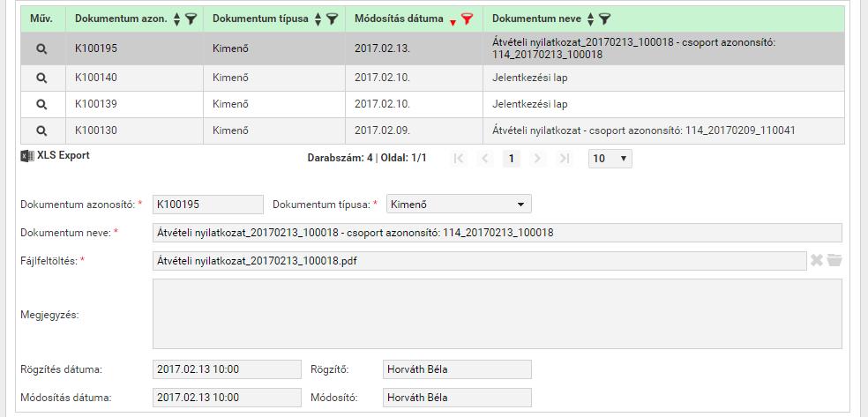
Task: Click magnifier icon for K100139 row
Action: (x=41, y=104)
